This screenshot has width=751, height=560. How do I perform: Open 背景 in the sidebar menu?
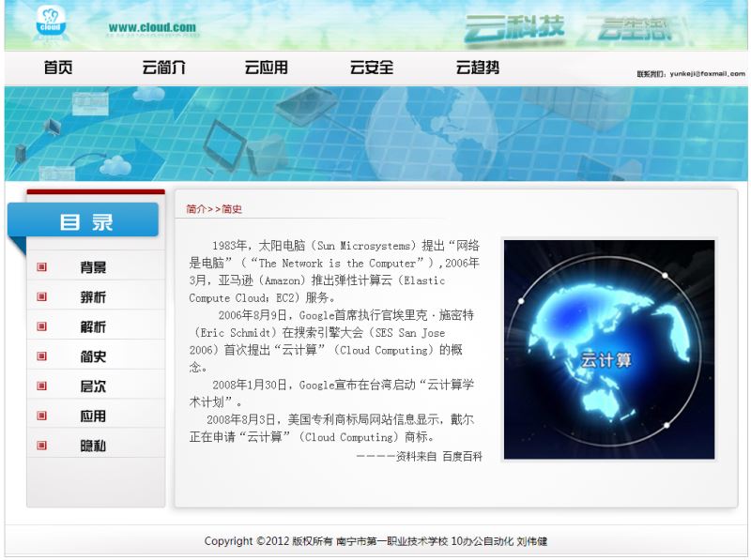[93, 267]
